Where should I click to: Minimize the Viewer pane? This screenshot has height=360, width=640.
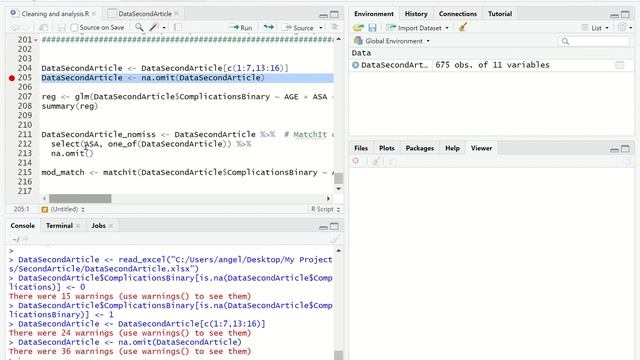point(614,149)
